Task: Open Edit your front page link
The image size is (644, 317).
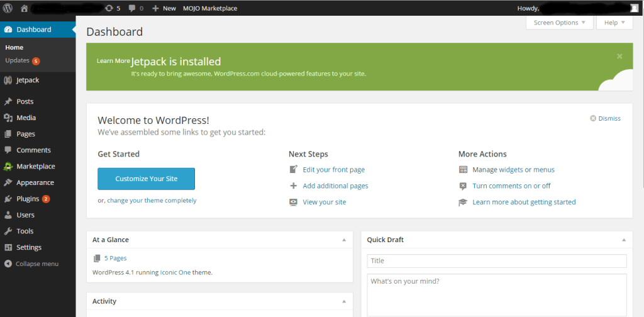Action: [334, 170]
